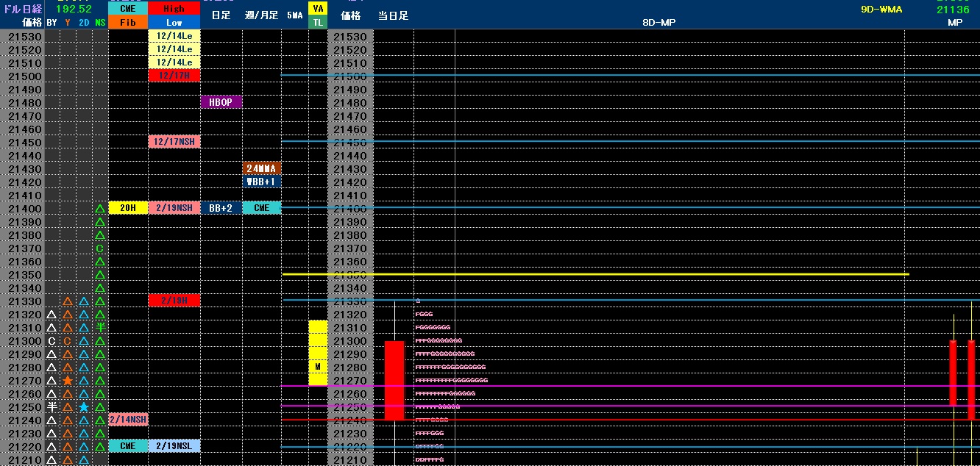Click the green triangle in the 21400 row

[100, 209]
